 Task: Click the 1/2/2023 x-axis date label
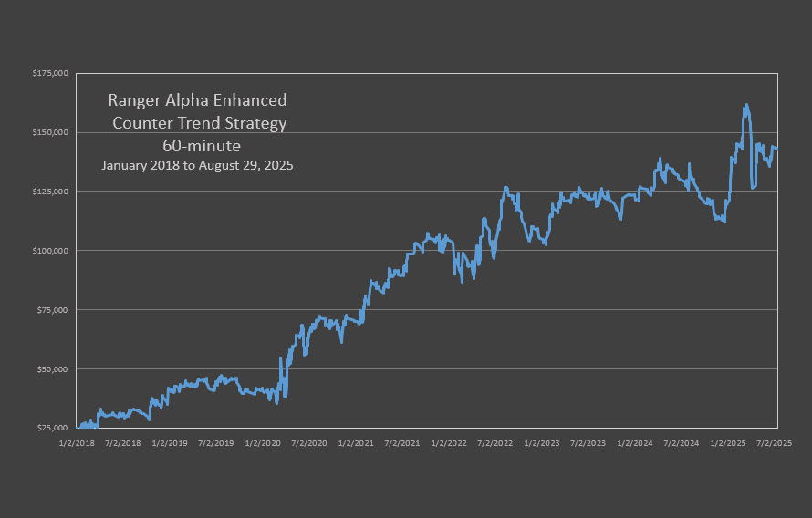542,443
